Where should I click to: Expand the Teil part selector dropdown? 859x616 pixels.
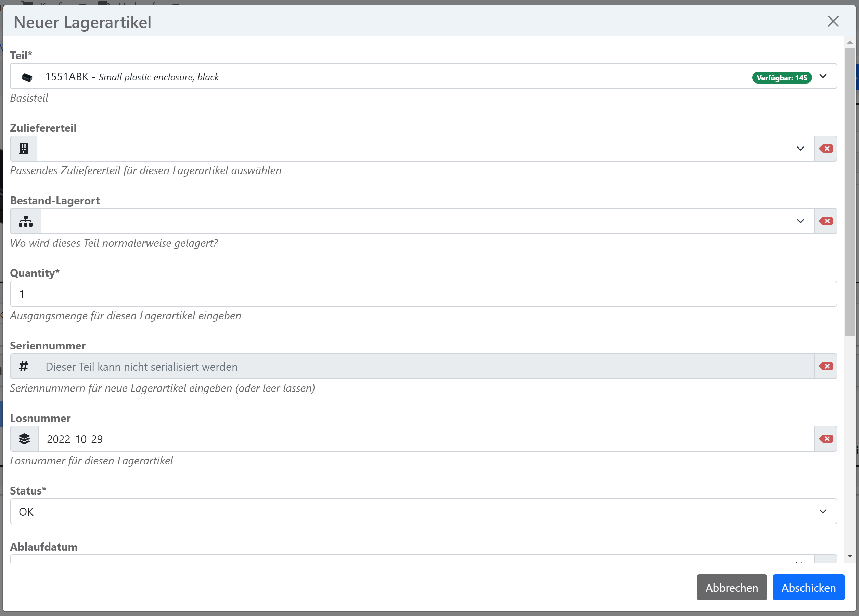(823, 77)
